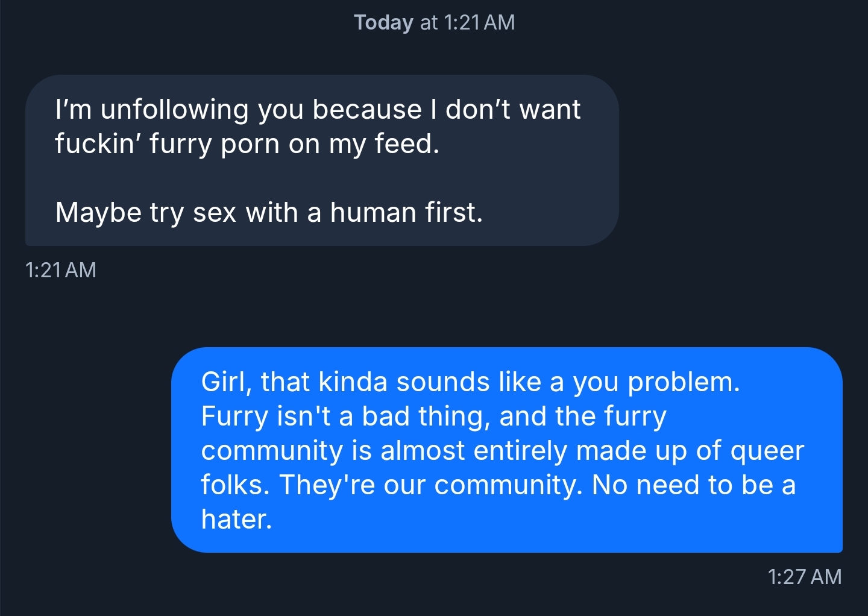The image size is (868, 616).
Task: Click the 1:21 AM timestamp under gray bubble
Action: [x=61, y=270]
